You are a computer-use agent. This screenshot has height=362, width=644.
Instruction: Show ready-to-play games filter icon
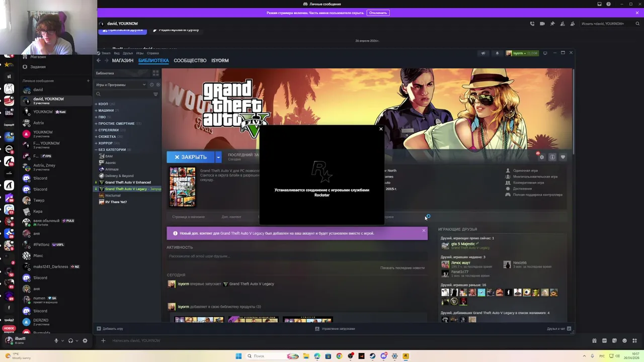pos(158,84)
